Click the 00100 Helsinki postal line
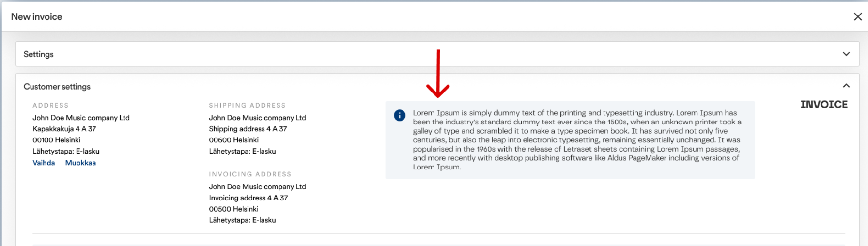The width and height of the screenshot is (868, 246). click(x=57, y=140)
